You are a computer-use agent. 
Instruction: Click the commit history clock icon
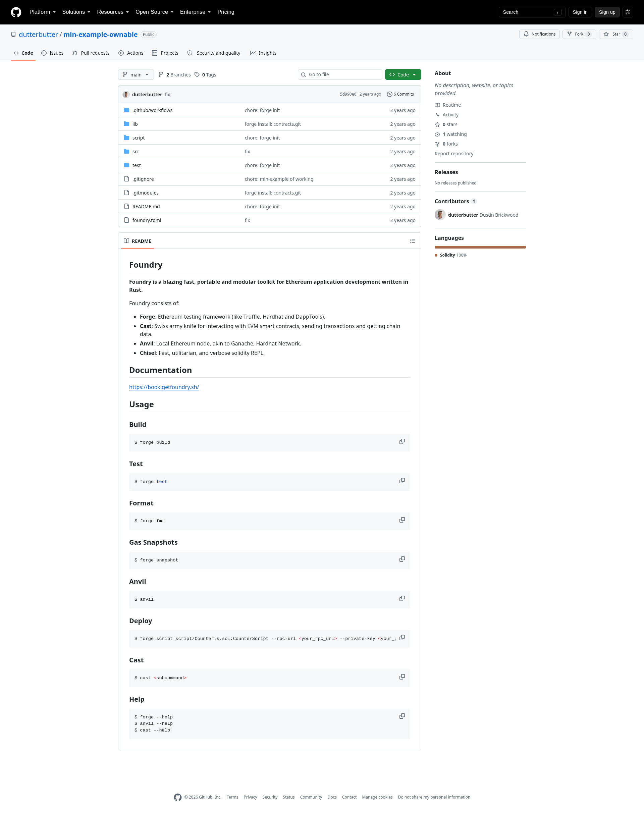pos(389,94)
